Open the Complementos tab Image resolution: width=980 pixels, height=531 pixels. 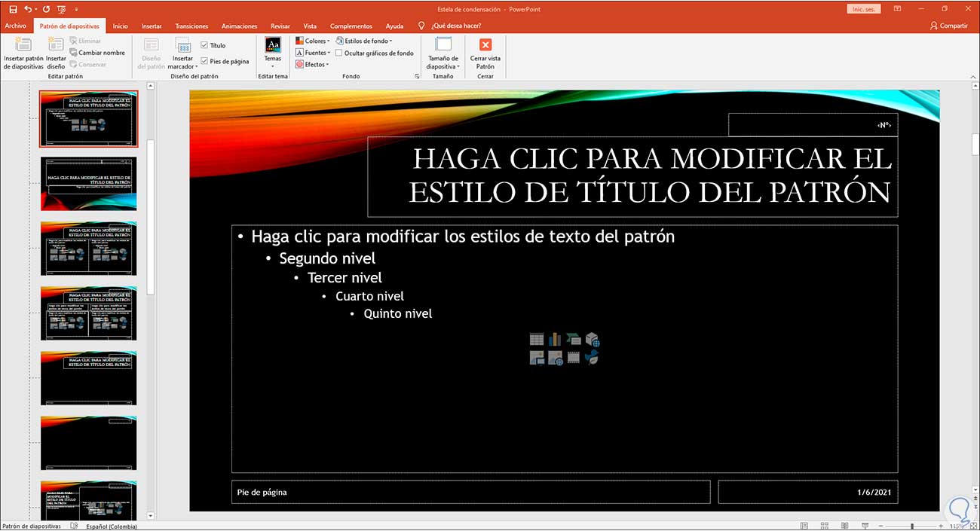tap(351, 26)
